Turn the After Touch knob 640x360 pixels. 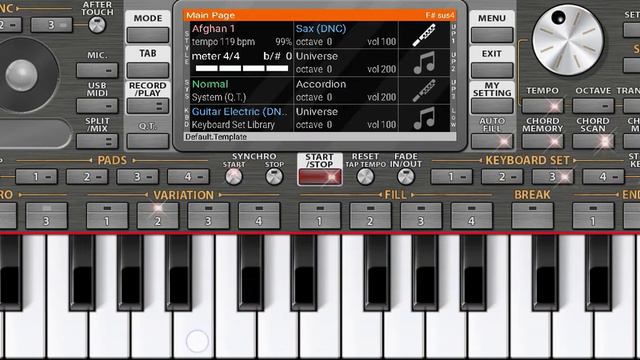[x=97, y=25]
